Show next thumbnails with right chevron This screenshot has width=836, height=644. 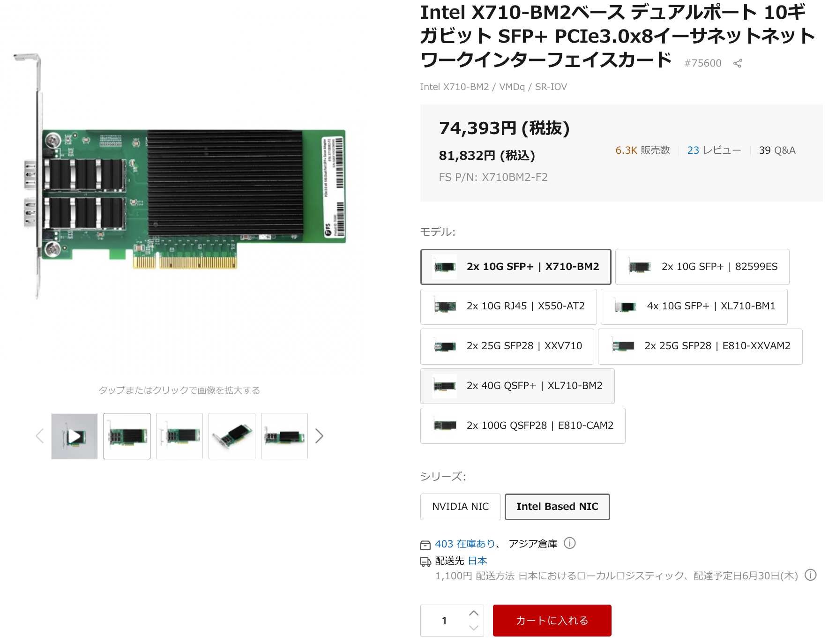319,436
